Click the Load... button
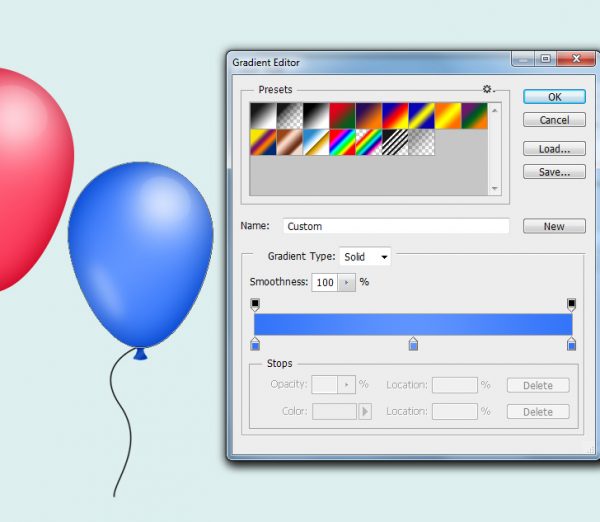 click(x=554, y=148)
